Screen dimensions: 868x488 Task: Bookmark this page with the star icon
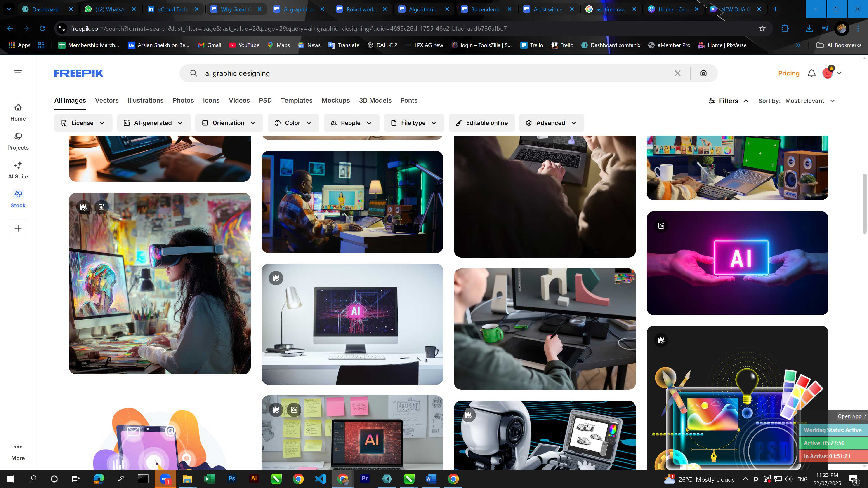[x=762, y=29]
